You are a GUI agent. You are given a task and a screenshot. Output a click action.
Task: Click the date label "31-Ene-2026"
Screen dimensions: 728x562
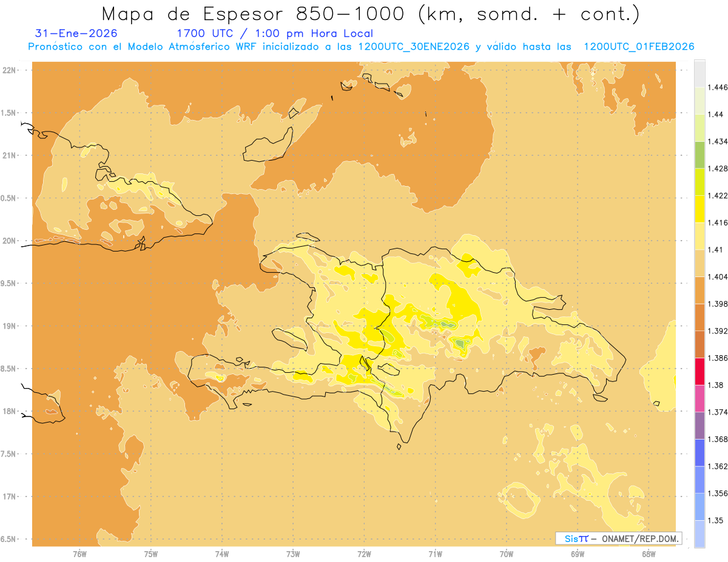tap(76, 33)
